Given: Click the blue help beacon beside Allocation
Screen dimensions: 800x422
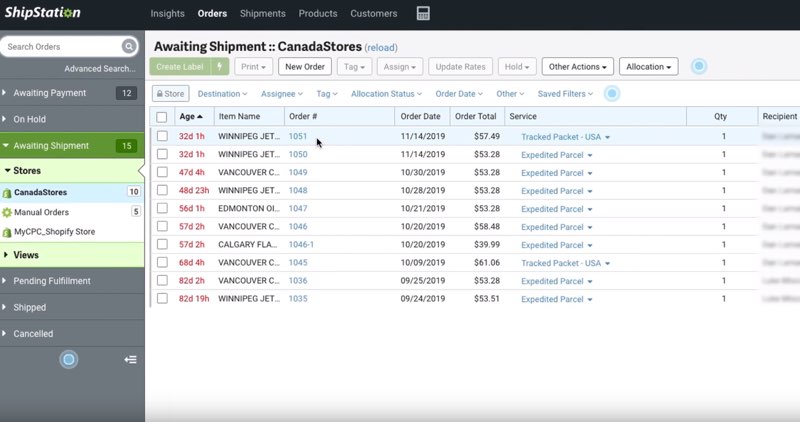Looking at the screenshot, I should pyautogui.click(x=699, y=66).
